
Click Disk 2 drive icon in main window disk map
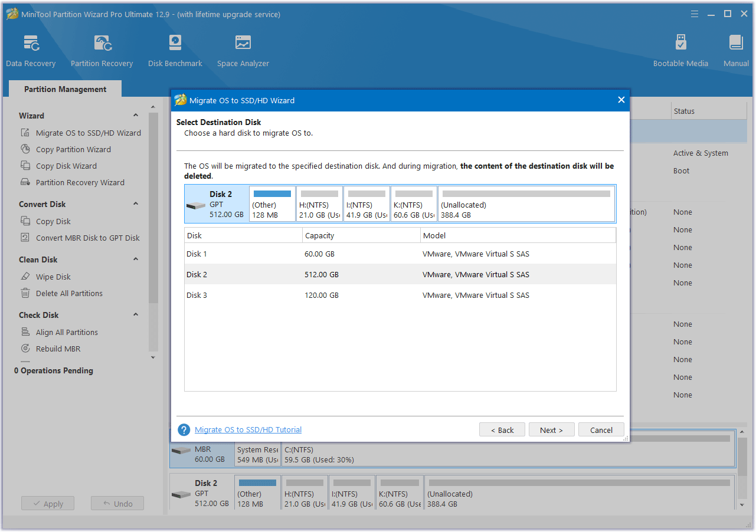point(181,494)
